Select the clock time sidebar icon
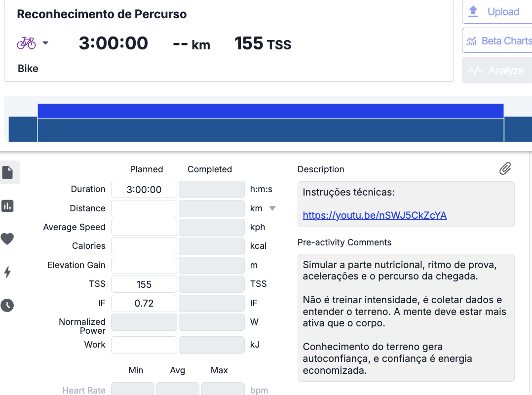Screen dimensions: 532x395 (7, 305)
